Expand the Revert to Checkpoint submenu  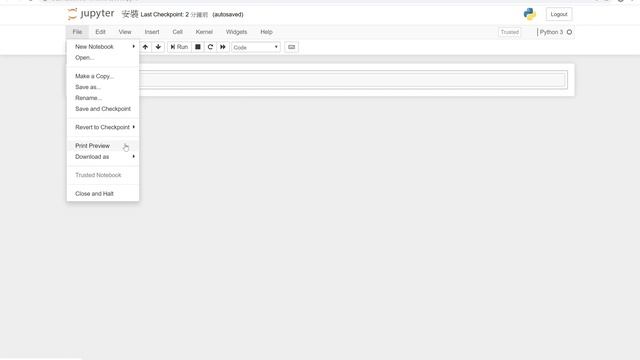click(103, 127)
